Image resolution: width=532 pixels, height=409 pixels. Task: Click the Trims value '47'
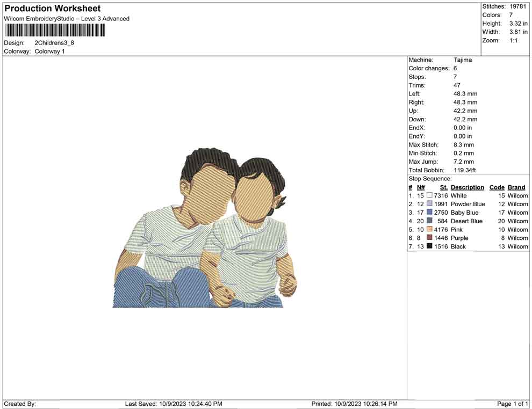(457, 85)
